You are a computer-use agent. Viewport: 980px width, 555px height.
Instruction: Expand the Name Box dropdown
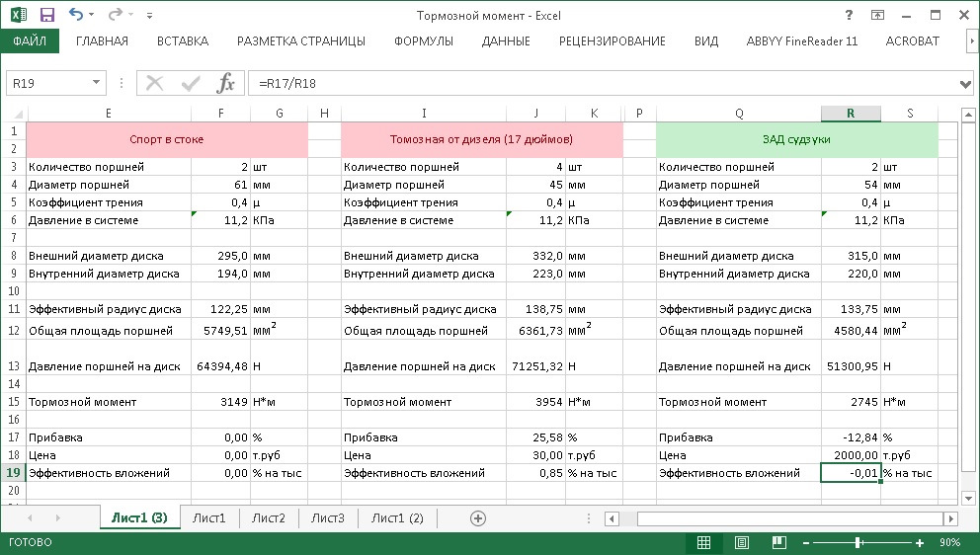(97, 83)
